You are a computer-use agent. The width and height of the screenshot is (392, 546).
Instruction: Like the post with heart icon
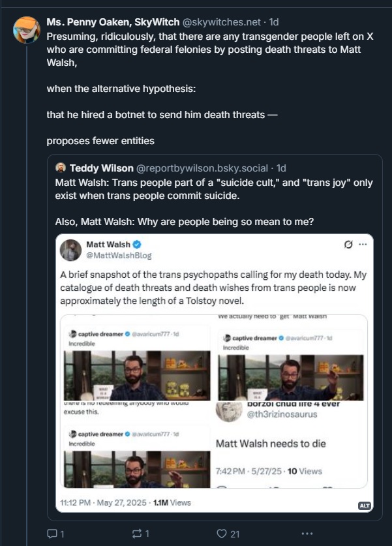[221, 534]
